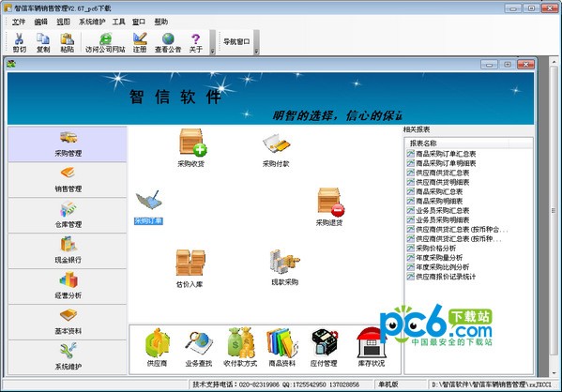Open the 供应商 shortcut icon
562x392 pixels.
pyautogui.click(x=157, y=347)
